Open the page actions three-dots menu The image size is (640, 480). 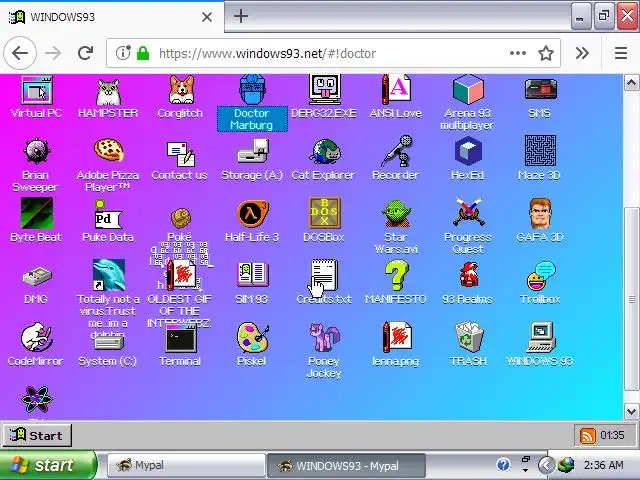[x=518, y=53]
